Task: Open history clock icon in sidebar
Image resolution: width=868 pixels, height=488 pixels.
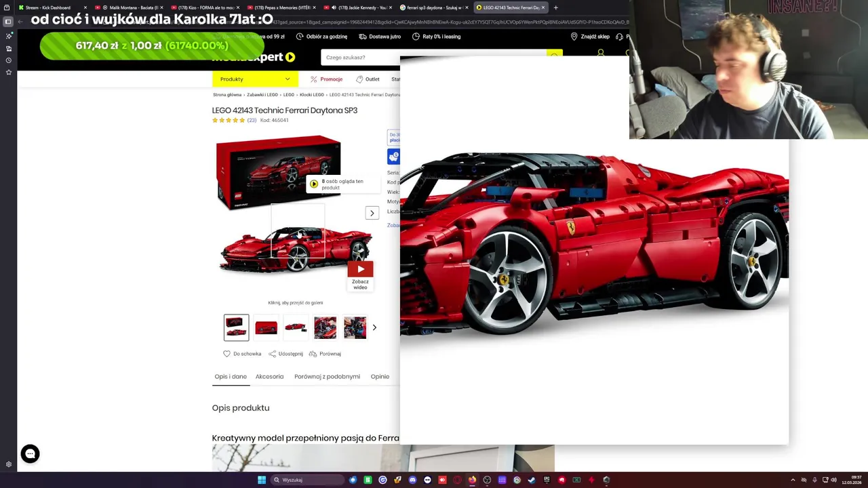Action: click(9, 60)
